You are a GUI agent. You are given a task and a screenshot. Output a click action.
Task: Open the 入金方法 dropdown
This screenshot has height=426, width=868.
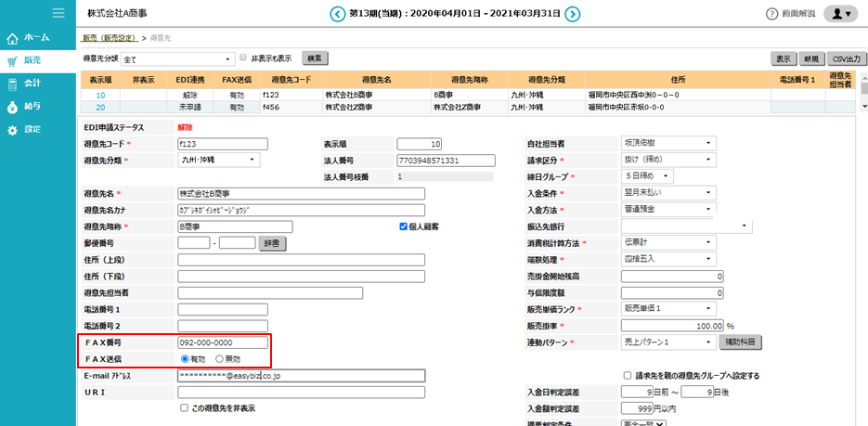coord(667,210)
